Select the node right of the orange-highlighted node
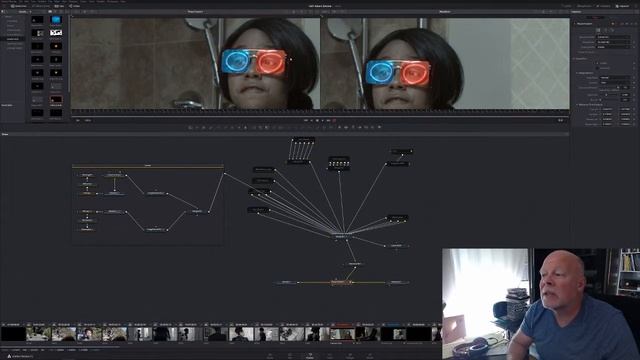Viewport: 640px width, 360px height. point(396,282)
